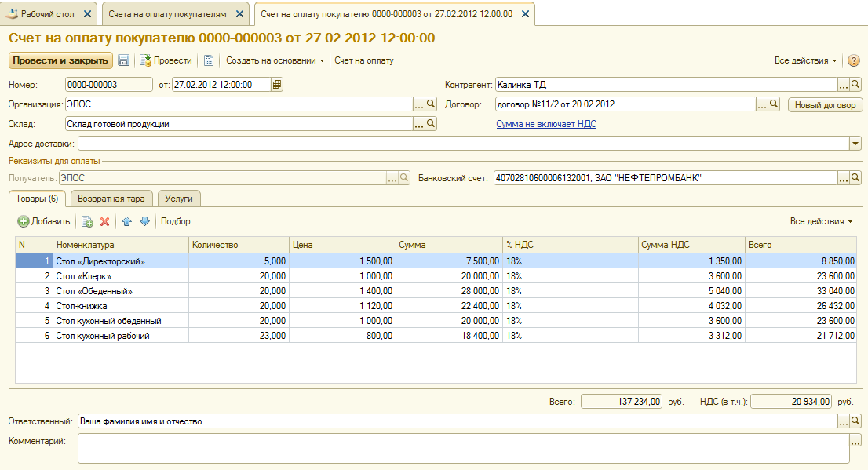
Task: Select the Товары (6) tab
Action: pyautogui.click(x=37, y=199)
